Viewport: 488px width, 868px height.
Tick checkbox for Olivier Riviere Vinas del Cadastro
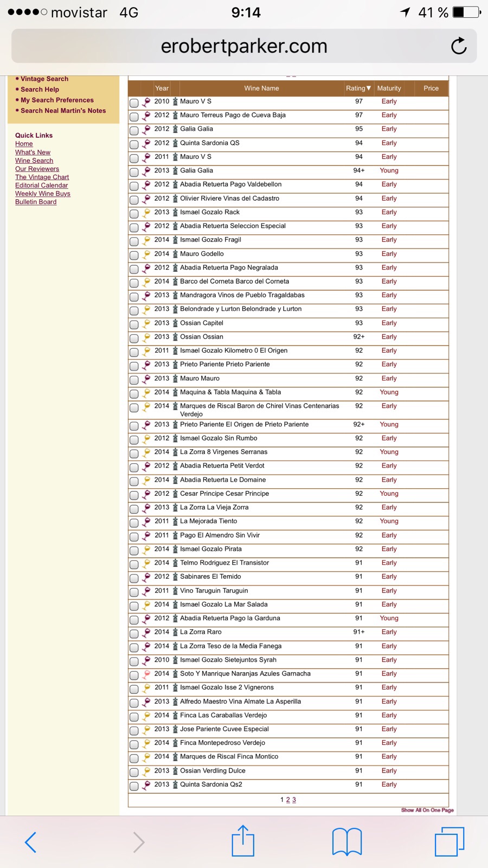pos(134,200)
